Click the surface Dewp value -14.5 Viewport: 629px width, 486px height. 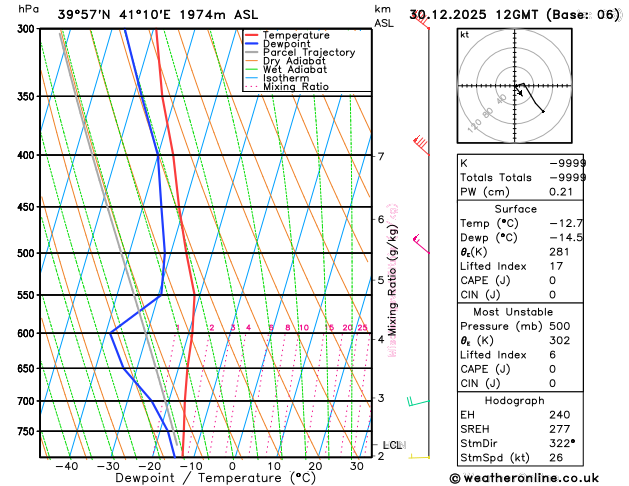pyautogui.click(x=566, y=237)
